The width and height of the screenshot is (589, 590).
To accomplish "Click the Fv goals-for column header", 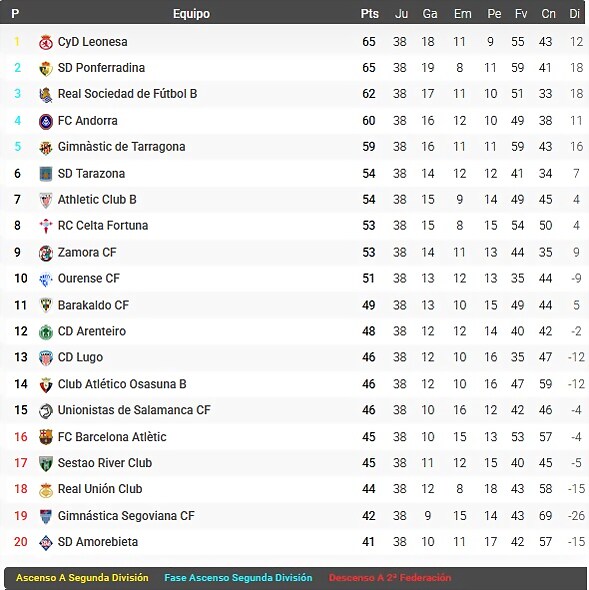I will click(x=521, y=14).
